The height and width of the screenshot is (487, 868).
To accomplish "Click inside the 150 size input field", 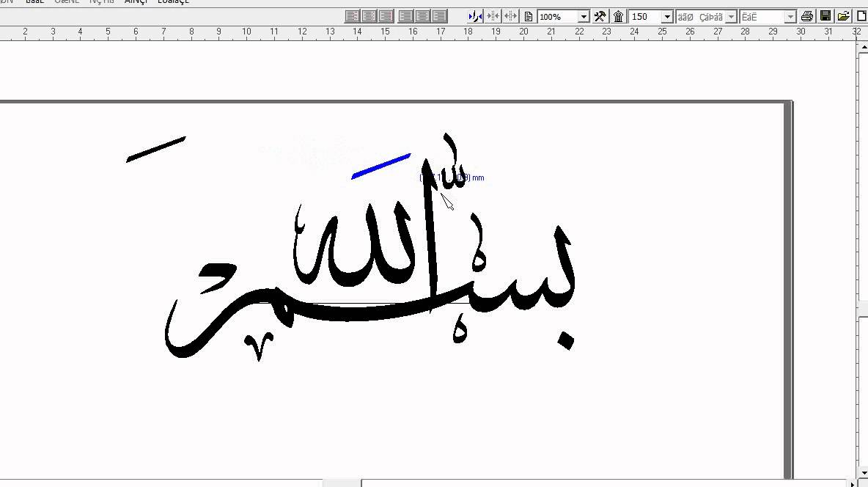I will pos(644,17).
